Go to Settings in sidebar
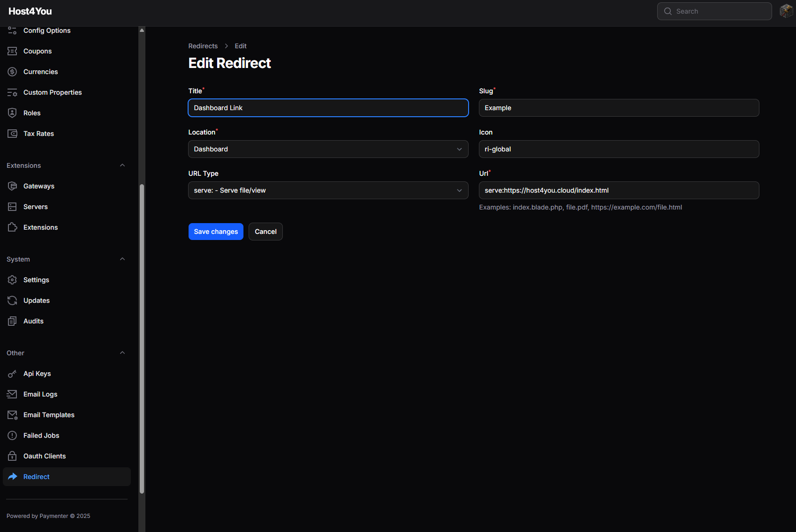The width and height of the screenshot is (796, 532). pyautogui.click(x=36, y=280)
